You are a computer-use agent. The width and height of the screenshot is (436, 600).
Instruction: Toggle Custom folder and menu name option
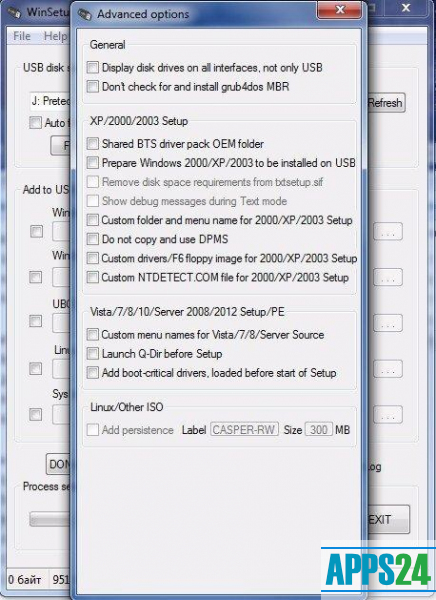pos(93,220)
